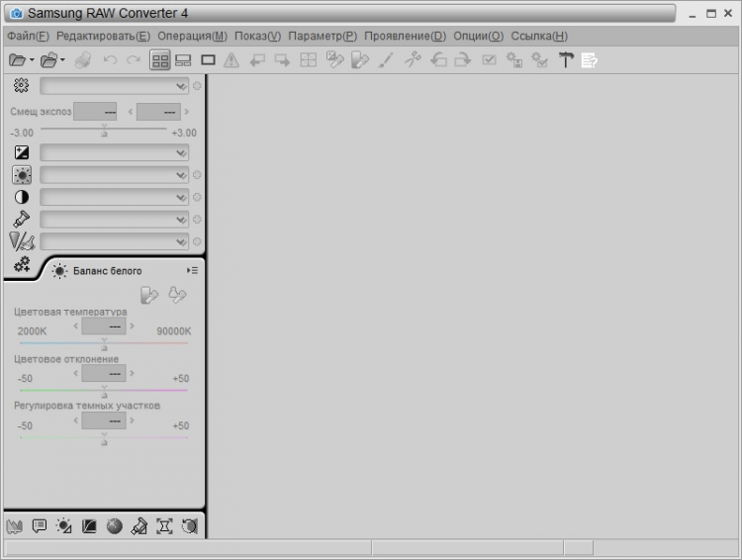This screenshot has height=560, width=742.
Task: Open the tone curve sub-control icon
Action: coord(89,526)
